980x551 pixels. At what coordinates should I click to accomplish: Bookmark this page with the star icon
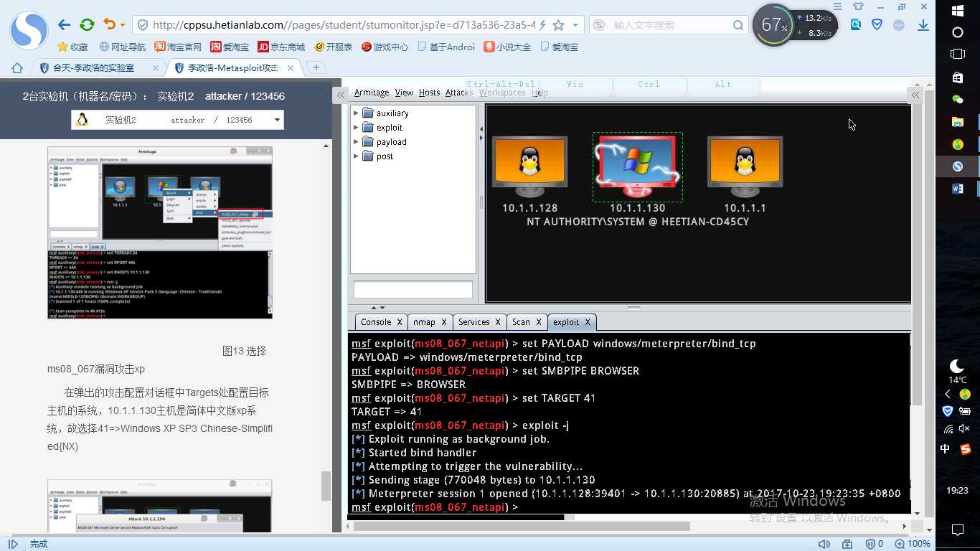pos(558,25)
